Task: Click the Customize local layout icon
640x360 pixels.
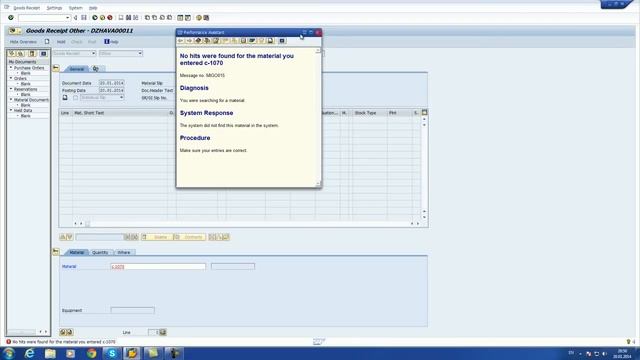Action: pyautogui.click(x=206, y=18)
